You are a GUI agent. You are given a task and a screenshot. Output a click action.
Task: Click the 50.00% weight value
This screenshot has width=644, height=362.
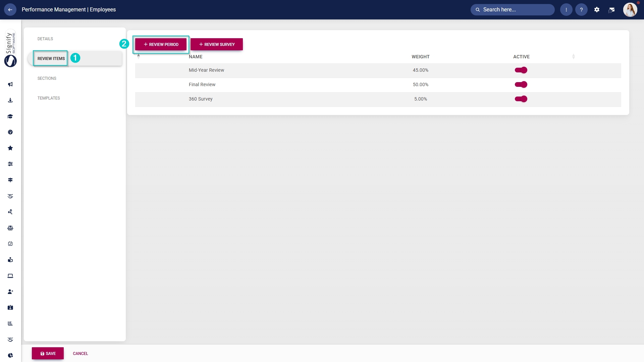pyautogui.click(x=421, y=84)
